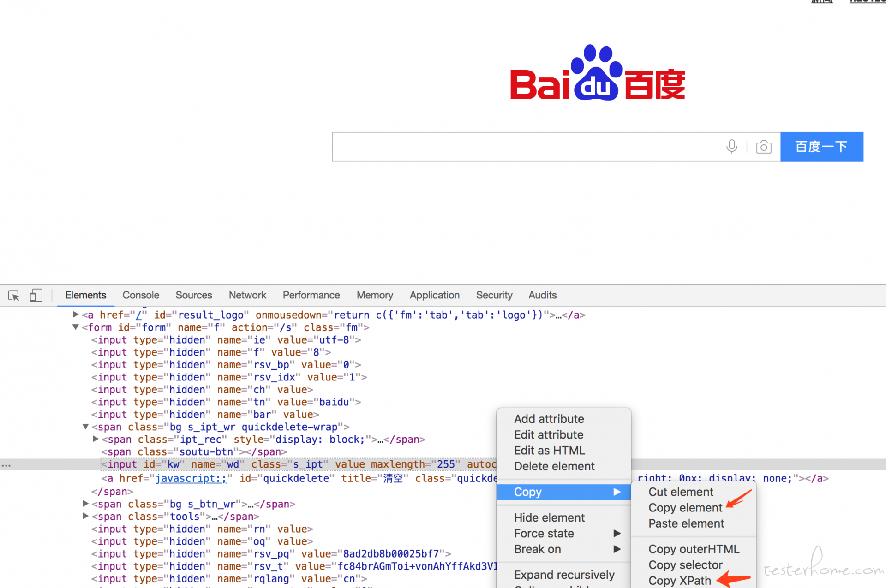The image size is (886, 588).
Task: Choose Add attribute from context menu
Action: [x=549, y=419]
